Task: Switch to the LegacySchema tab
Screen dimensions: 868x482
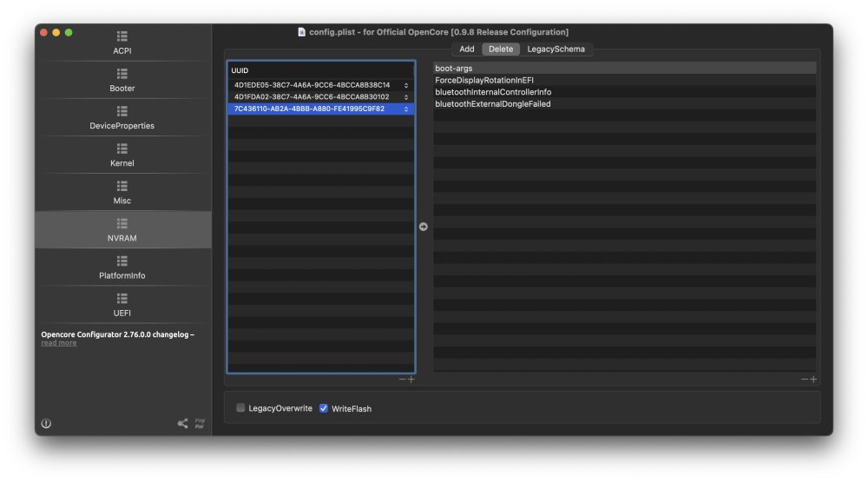Action: 556,49
